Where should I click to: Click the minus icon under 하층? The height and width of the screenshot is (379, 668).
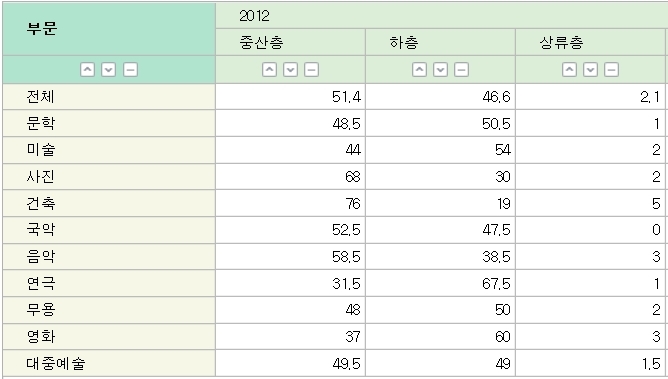tap(461, 69)
